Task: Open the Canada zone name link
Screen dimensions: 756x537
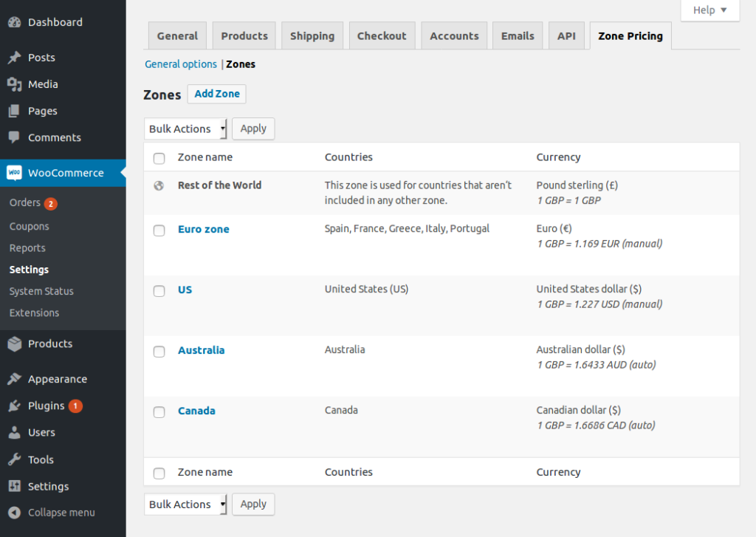Action: [196, 411]
